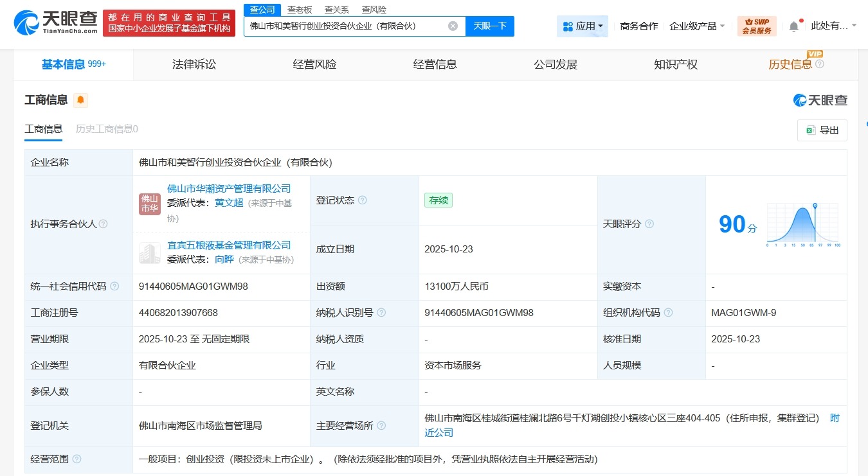The height and width of the screenshot is (476, 868).
Task: Expand the 此处有 dropdown at top right
Action: point(833,26)
